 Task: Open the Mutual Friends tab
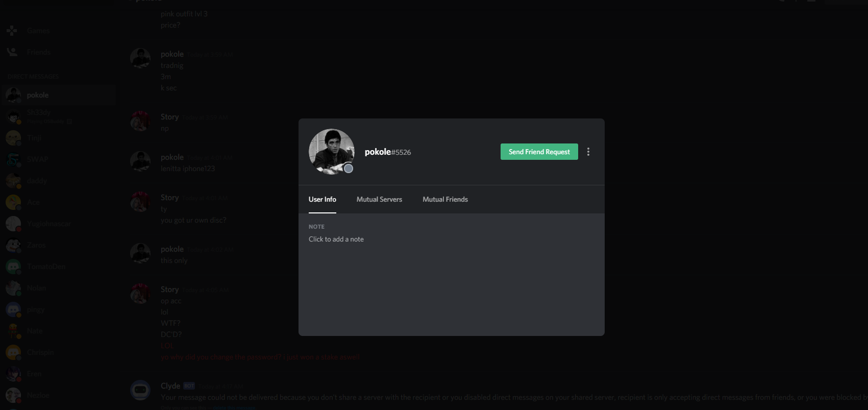click(x=445, y=199)
